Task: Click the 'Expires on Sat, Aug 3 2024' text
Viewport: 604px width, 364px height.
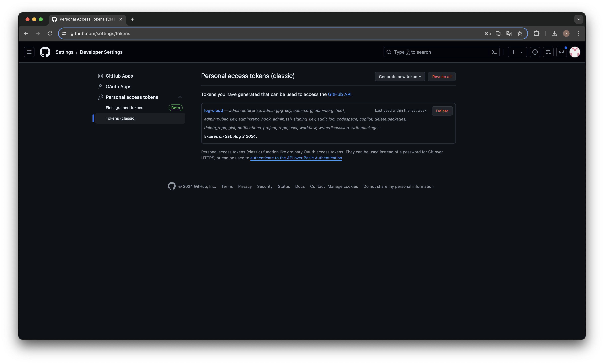Action: pos(230,136)
